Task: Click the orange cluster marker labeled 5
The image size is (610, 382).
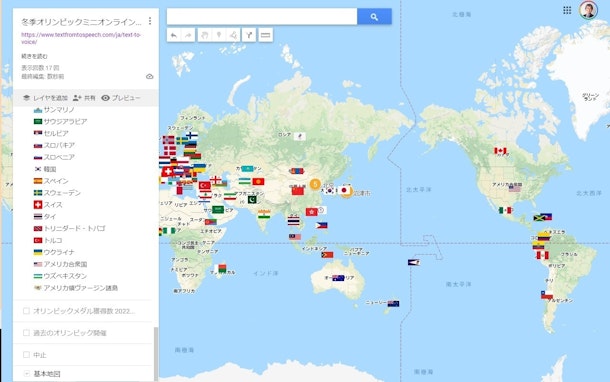Action: point(315,184)
